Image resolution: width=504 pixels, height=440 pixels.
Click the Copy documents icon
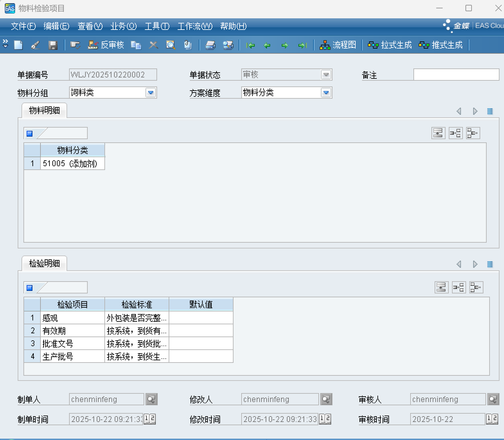click(136, 45)
